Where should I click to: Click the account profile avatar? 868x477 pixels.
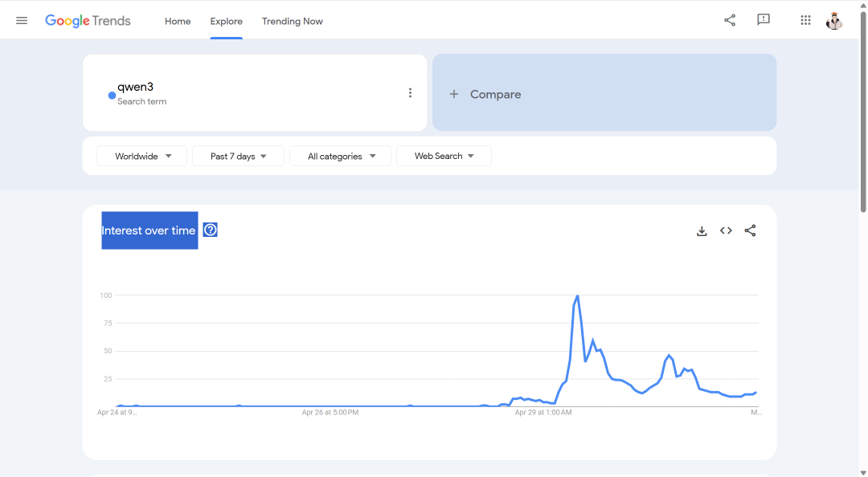pos(834,20)
